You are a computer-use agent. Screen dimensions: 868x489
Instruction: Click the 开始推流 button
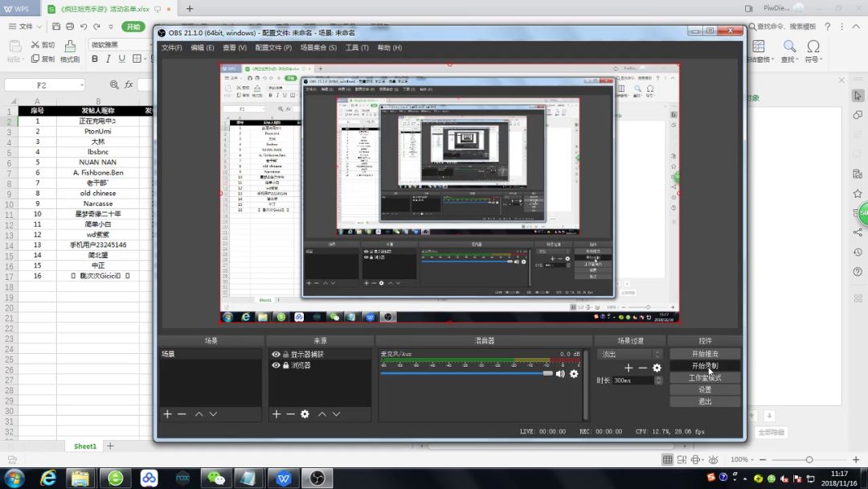tap(705, 354)
